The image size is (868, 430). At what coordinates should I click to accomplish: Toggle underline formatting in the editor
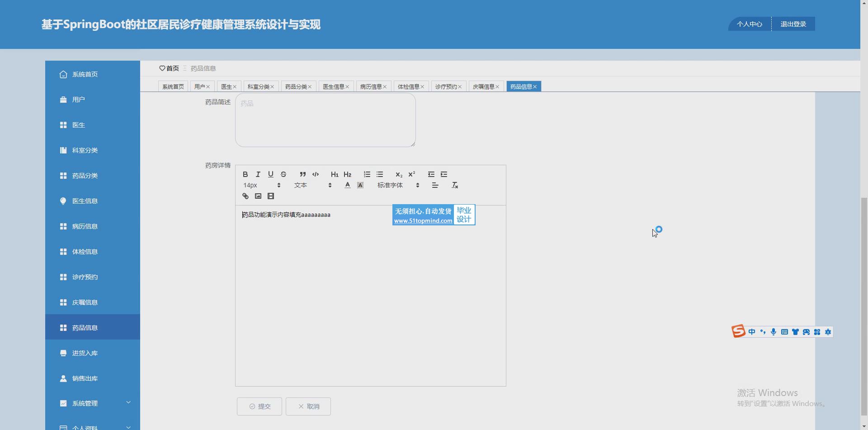(270, 174)
